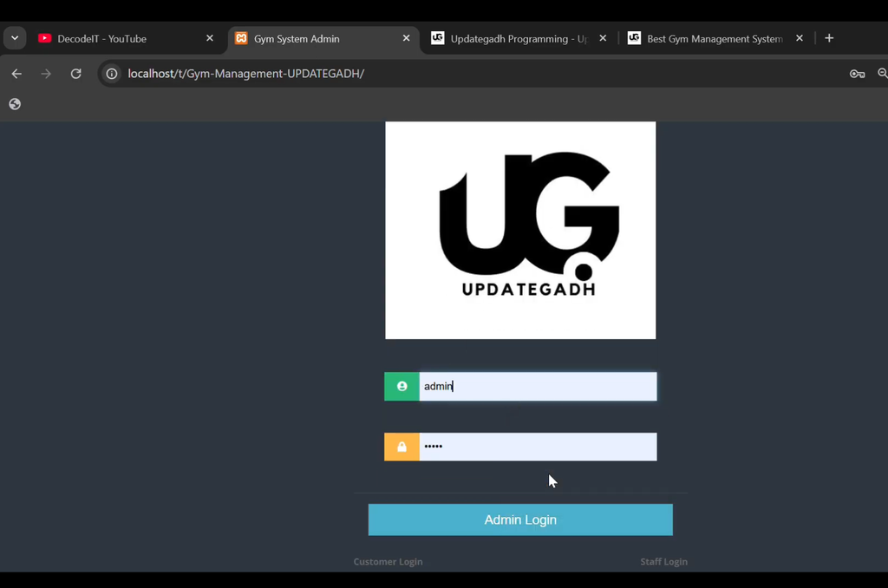Close the Updategadh Programming tab

(x=603, y=38)
